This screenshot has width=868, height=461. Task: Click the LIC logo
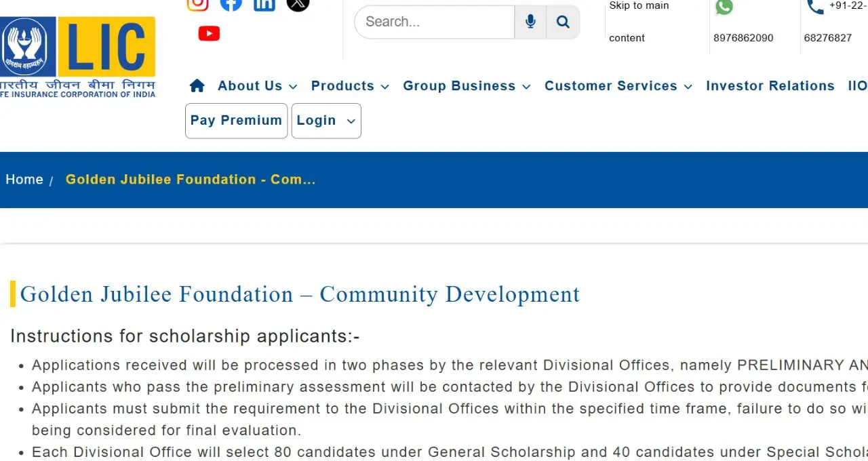click(x=78, y=57)
